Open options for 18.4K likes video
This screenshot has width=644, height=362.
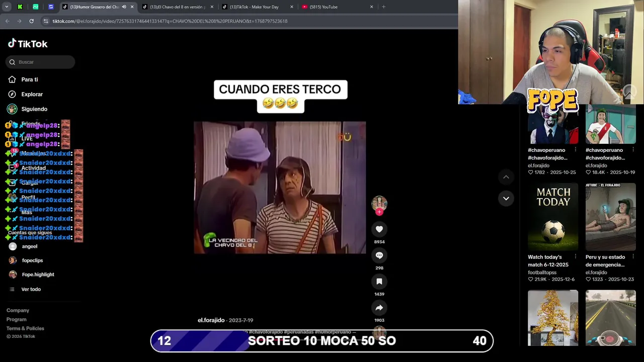(x=633, y=150)
